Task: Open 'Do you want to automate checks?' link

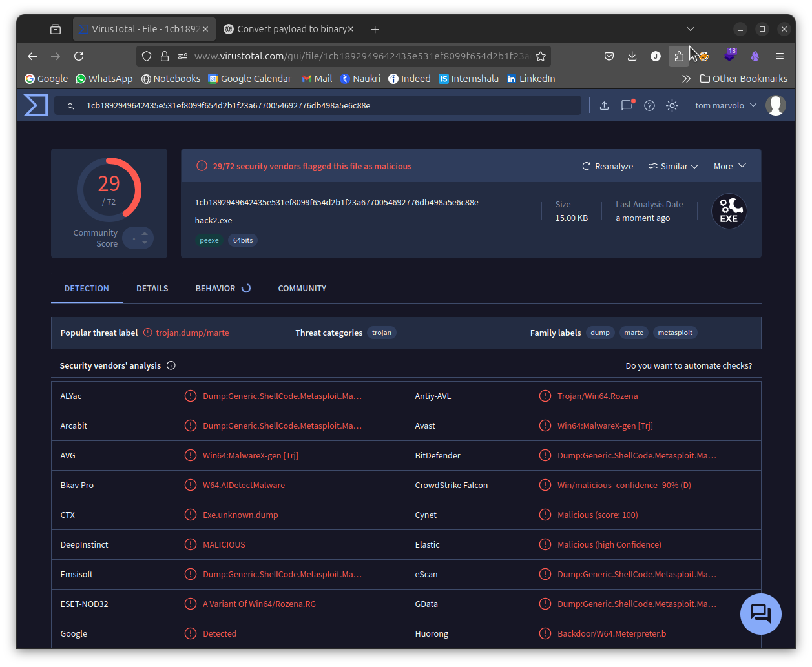Action: [x=689, y=365]
